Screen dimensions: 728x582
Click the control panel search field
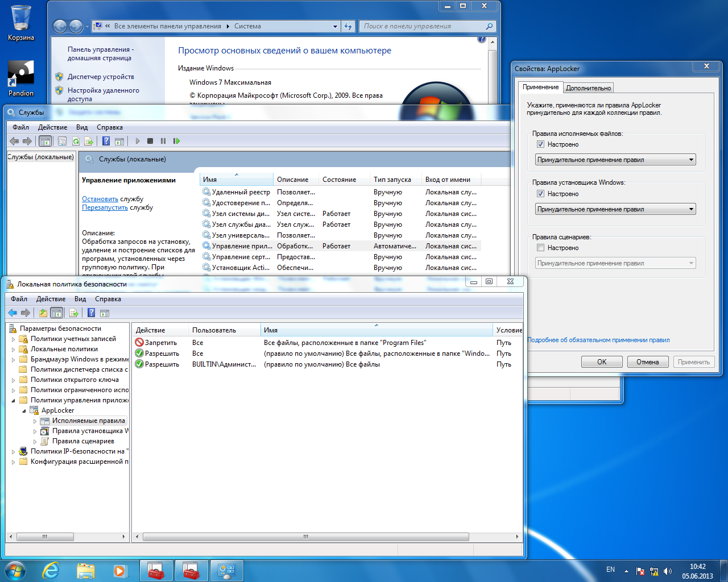[x=422, y=26]
